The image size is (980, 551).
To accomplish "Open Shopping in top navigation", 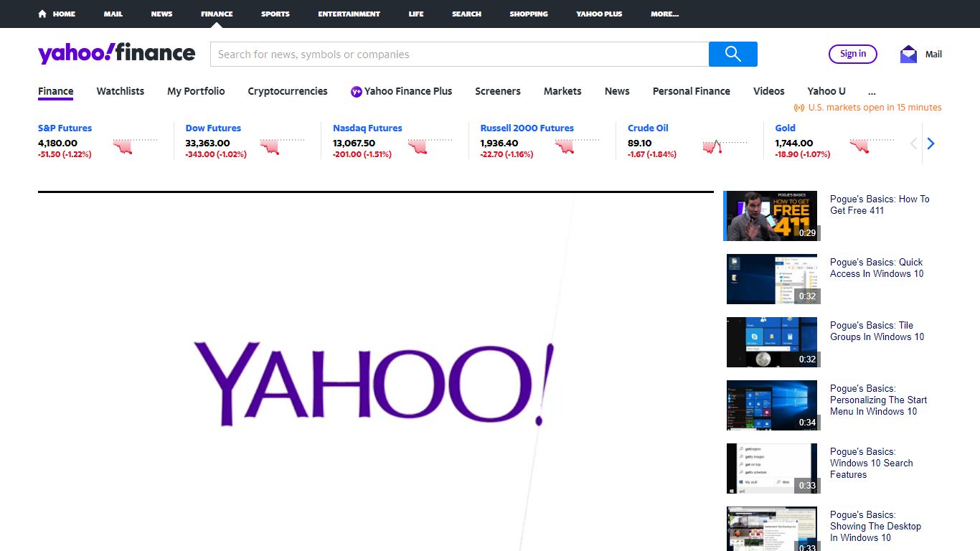I will [529, 14].
